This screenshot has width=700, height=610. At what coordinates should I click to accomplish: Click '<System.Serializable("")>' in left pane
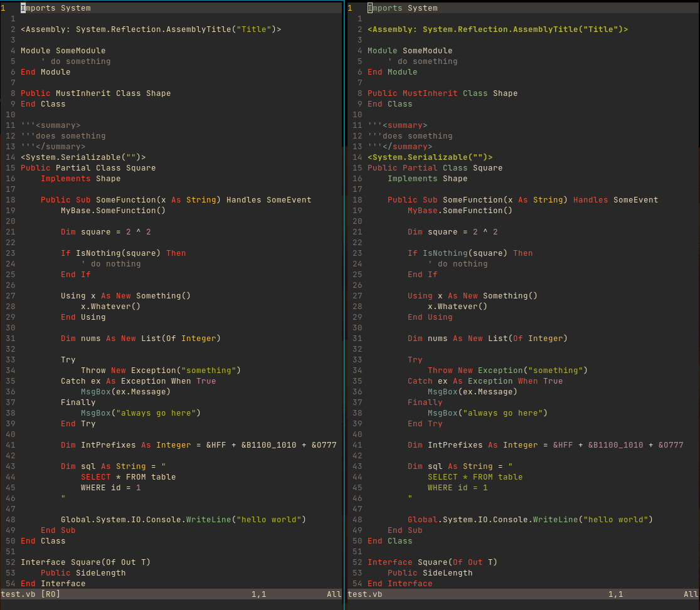point(83,157)
